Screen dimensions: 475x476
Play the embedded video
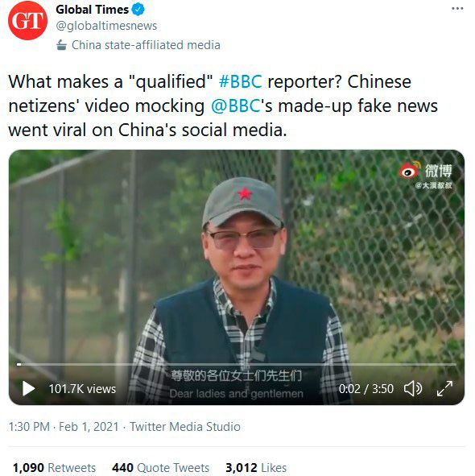click(28, 388)
